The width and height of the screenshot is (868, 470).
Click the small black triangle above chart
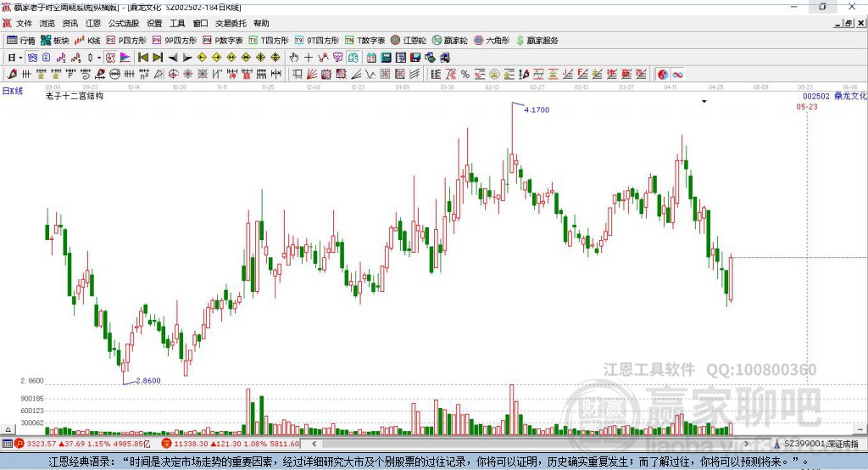click(x=704, y=102)
